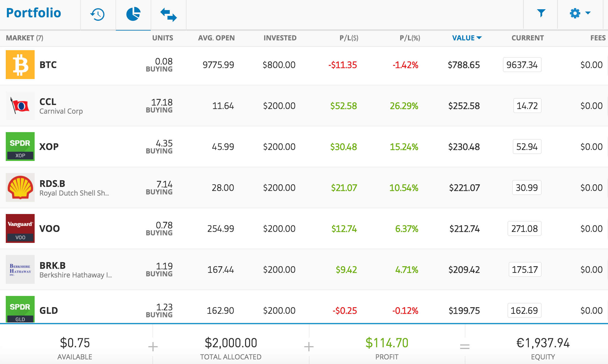The width and height of the screenshot is (608, 364).
Task: Click available balance $0.75
Action: point(75,343)
